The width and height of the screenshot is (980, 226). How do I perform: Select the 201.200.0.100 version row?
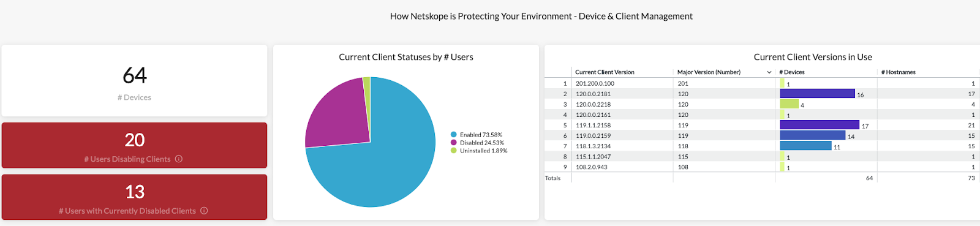point(762,83)
